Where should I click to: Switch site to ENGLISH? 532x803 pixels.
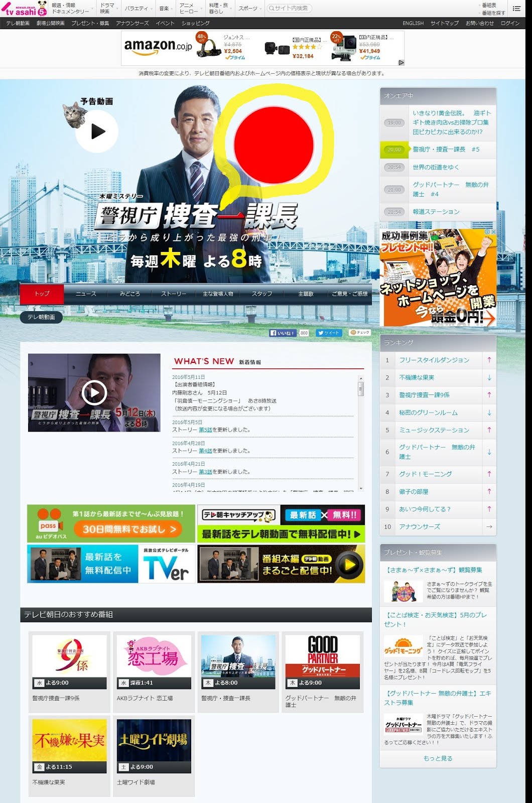click(413, 23)
